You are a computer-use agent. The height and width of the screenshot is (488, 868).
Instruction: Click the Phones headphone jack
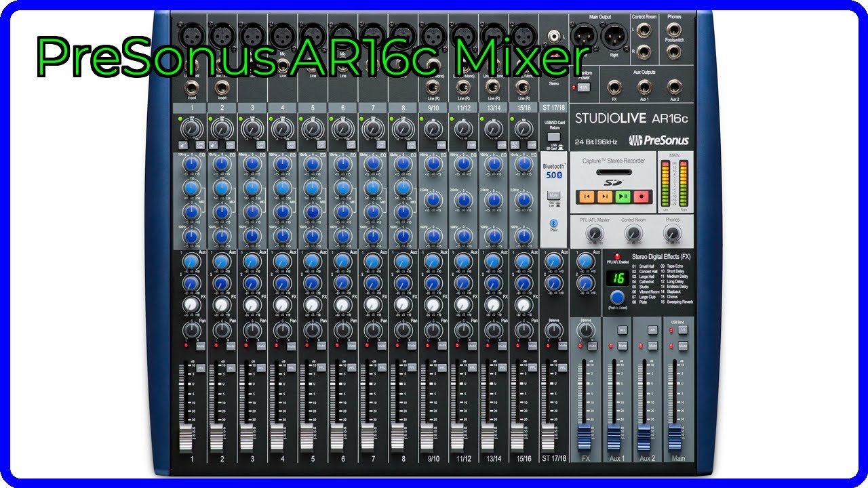pos(674,30)
